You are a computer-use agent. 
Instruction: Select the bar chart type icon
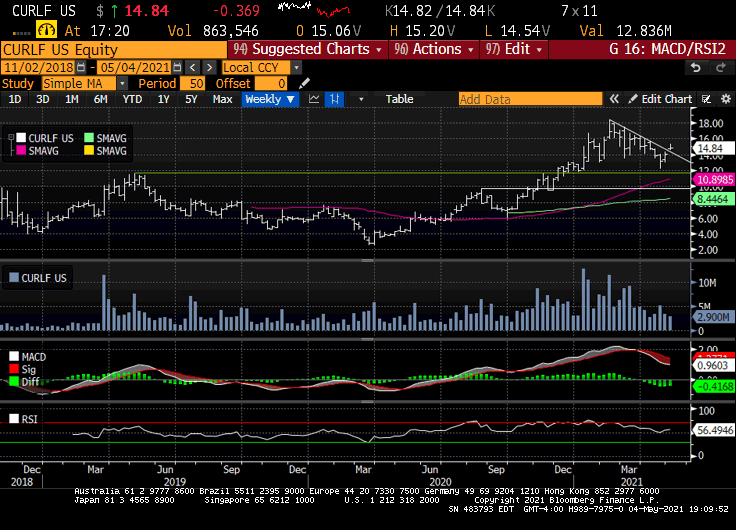pyautogui.click(x=334, y=99)
